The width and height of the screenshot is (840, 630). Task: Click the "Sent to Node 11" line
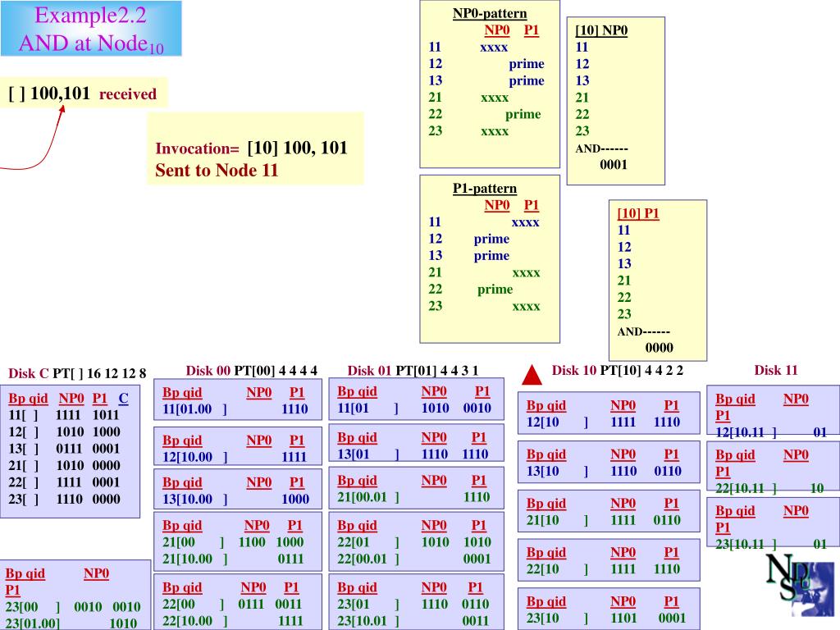click(x=217, y=171)
